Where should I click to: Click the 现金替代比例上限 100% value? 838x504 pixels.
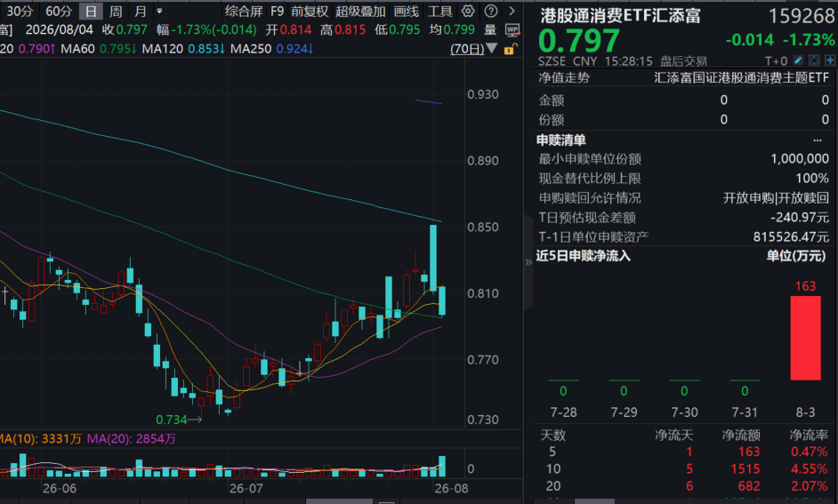tap(812, 179)
